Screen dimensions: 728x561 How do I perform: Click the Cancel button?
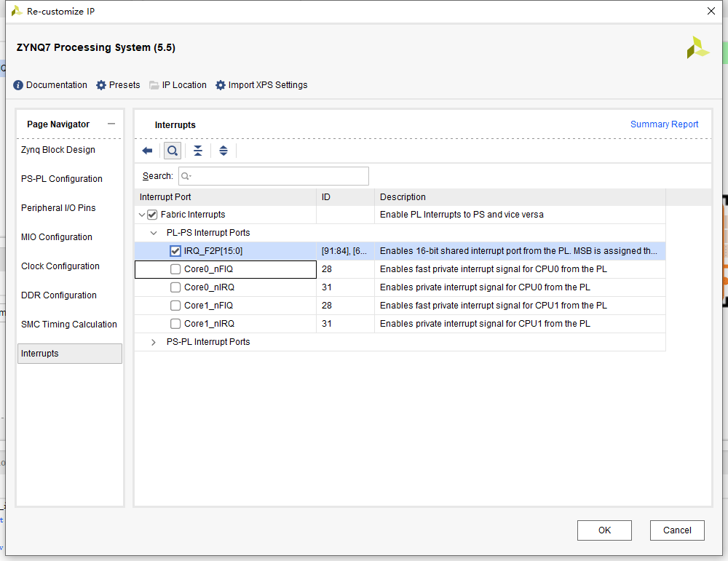tap(677, 530)
